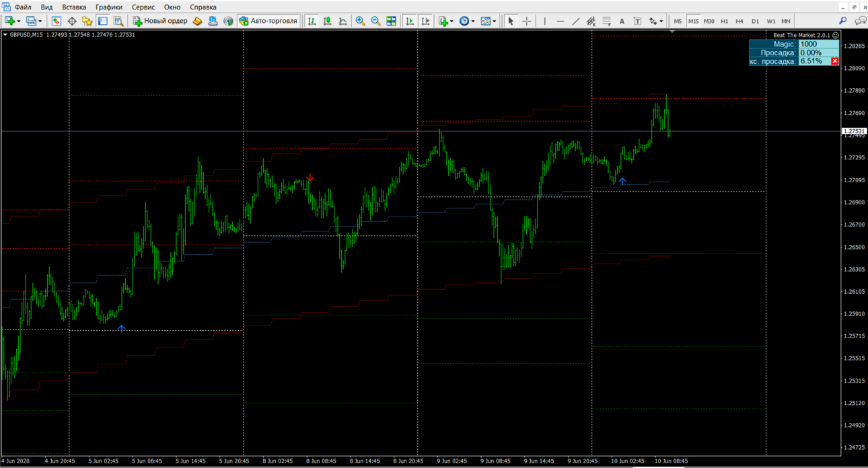Select the Equidistant Channel tool
Image resolution: width=868 pixels, height=468 pixels.
[x=591, y=21]
